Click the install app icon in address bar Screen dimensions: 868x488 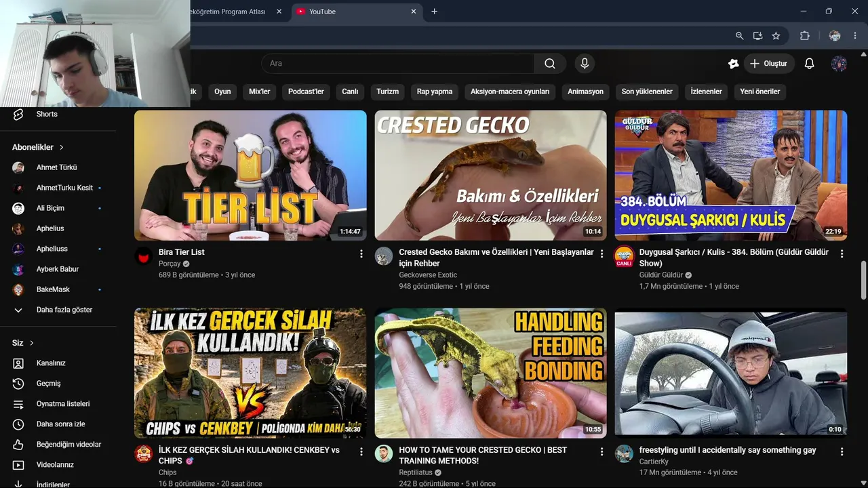[757, 36]
